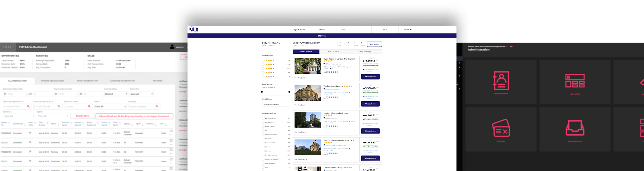
Task: Click the LOGIN link in header
Action: tap(343, 30)
